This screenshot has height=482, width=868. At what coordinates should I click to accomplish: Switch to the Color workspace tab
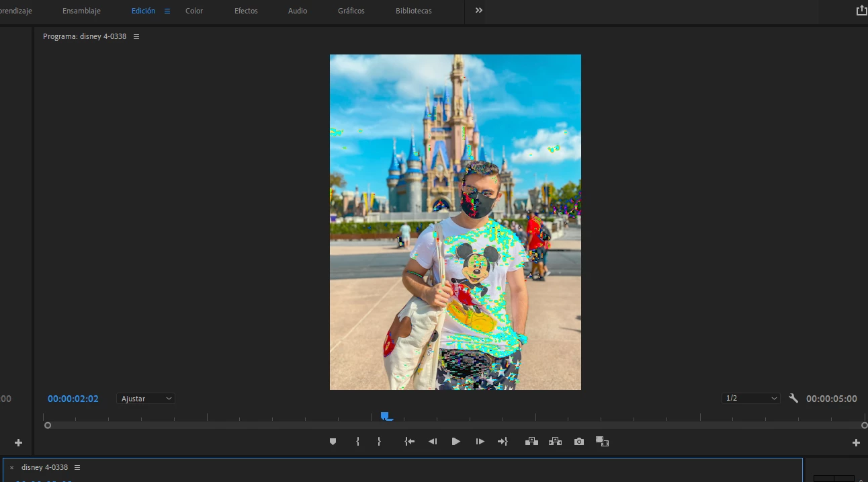click(194, 11)
